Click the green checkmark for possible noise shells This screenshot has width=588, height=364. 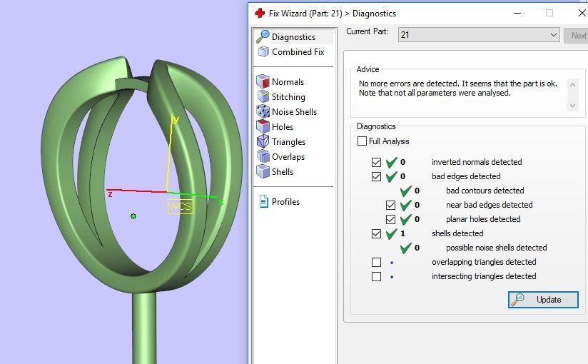(405, 248)
